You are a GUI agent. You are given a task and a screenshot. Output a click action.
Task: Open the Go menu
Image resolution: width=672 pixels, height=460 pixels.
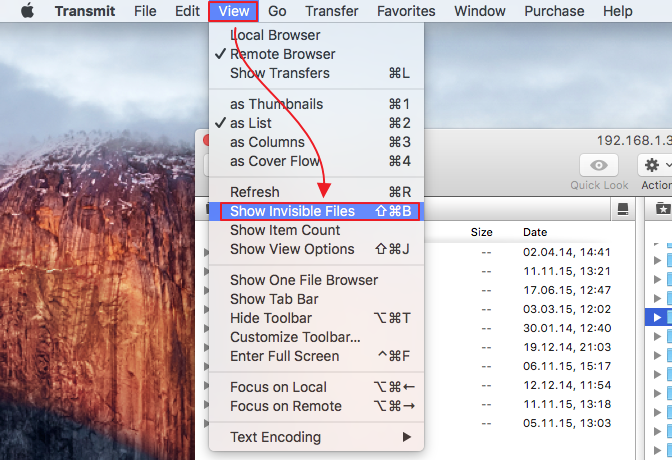pos(277,11)
